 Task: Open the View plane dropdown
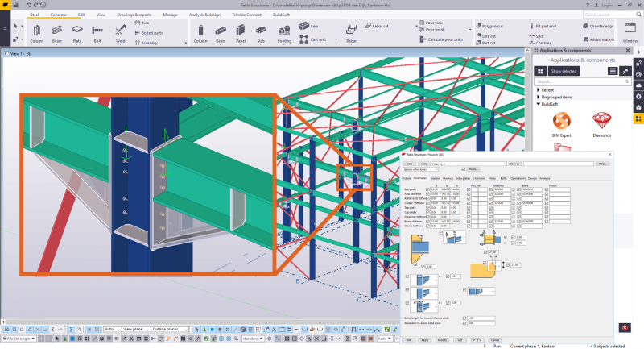click(x=136, y=330)
